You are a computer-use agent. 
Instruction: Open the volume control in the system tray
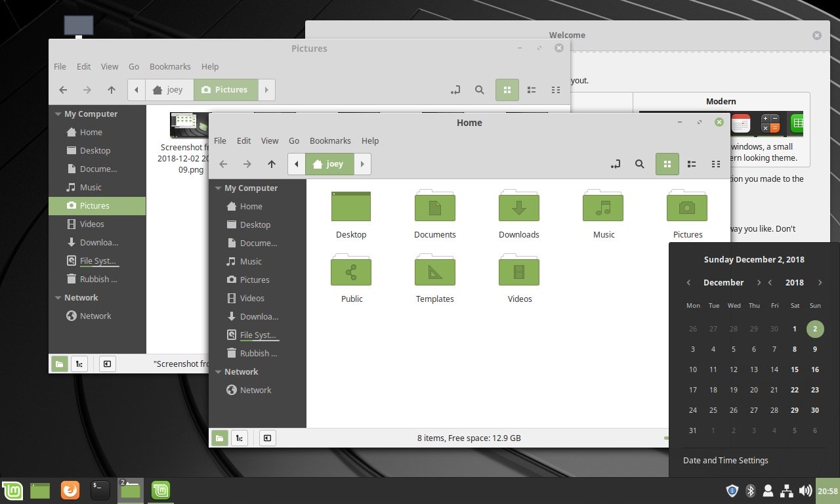[805, 490]
